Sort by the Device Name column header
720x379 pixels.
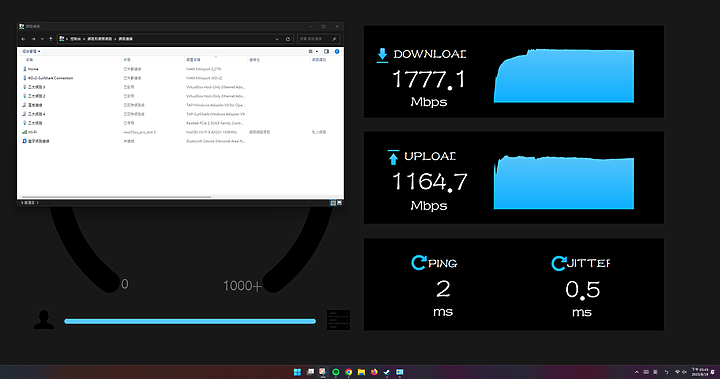click(x=193, y=60)
